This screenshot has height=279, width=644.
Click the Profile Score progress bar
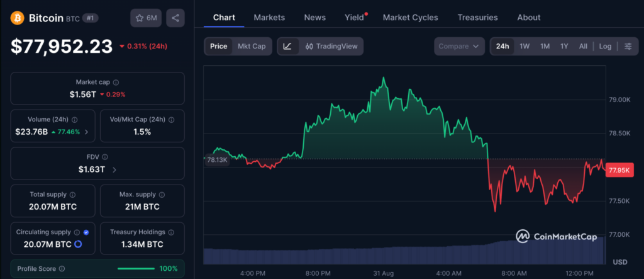coord(136,269)
